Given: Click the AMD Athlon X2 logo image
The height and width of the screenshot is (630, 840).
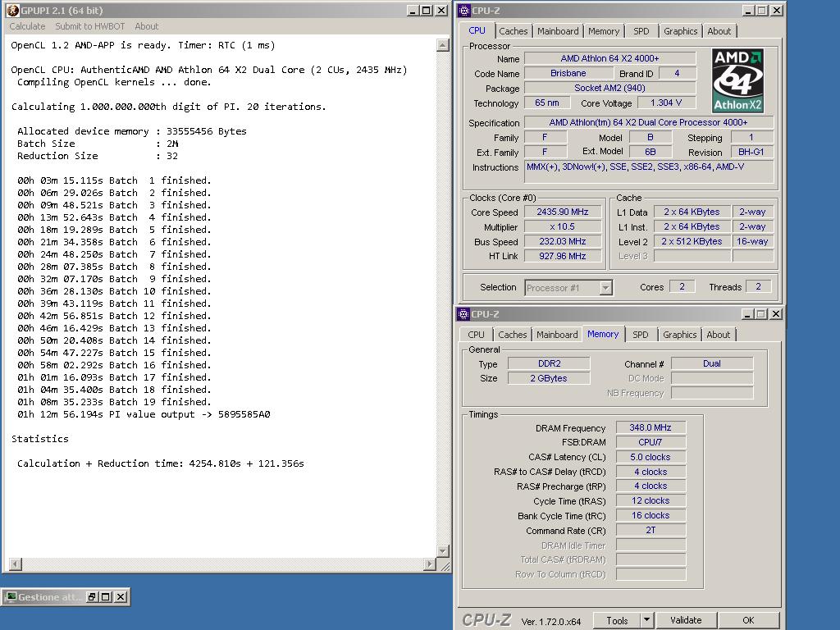Looking at the screenshot, I should coord(737,80).
